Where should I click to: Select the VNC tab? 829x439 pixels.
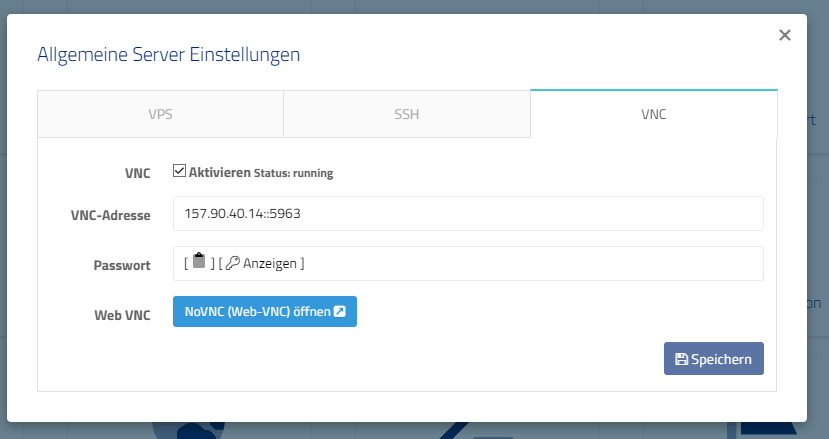[653, 114]
